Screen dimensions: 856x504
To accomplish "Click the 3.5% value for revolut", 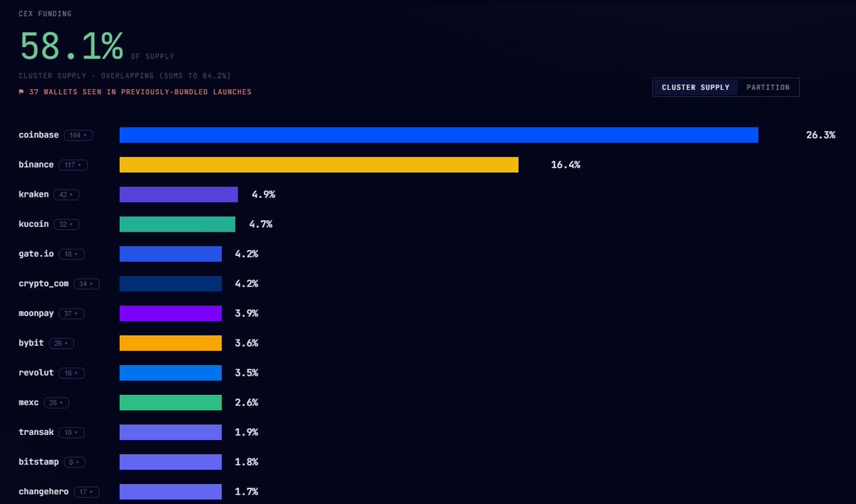I will tap(247, 373).
